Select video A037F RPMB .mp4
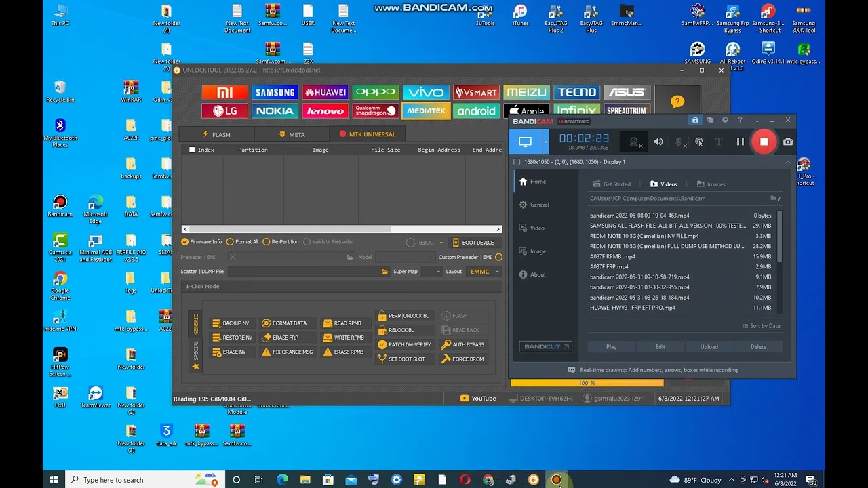 click(x=681, y=257)
